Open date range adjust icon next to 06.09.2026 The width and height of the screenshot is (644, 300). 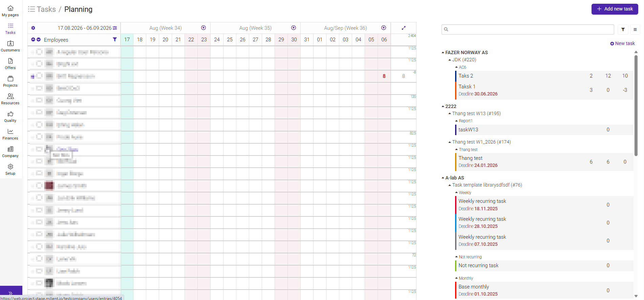pos(115,28)
